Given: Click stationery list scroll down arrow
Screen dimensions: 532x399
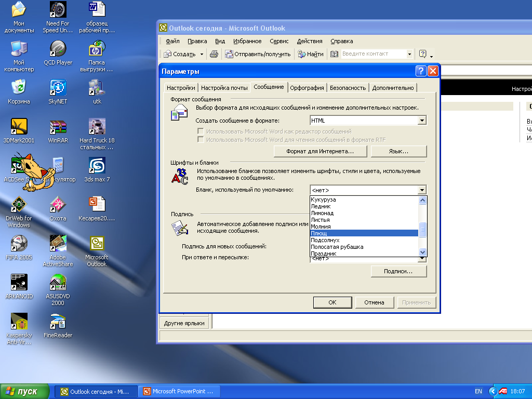Looking at the screenshot, I should click(x=422, y=252).
